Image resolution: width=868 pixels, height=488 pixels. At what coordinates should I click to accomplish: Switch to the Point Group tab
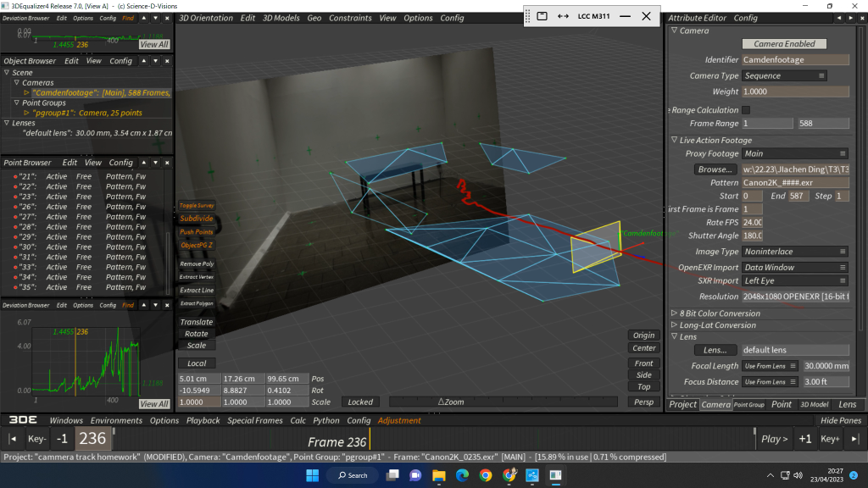(748, 405)
